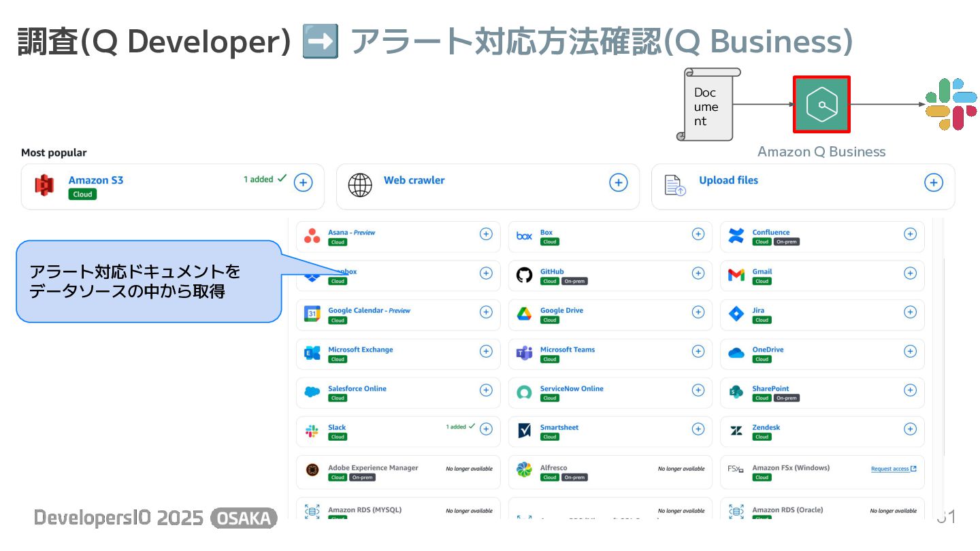The image size is (980, 551).
Task: Add Salesforce Online with plus button
Action: [x=486, y=390]
